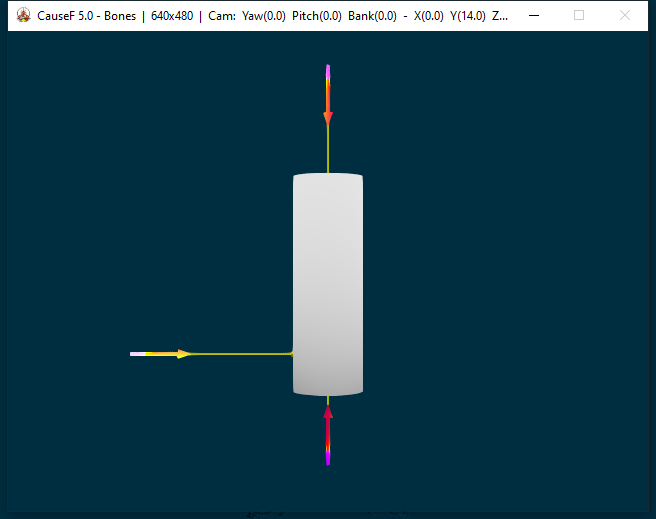
Task: Click the joint where the horizontal line meets the cylinder
Action: tap(291, 353)
